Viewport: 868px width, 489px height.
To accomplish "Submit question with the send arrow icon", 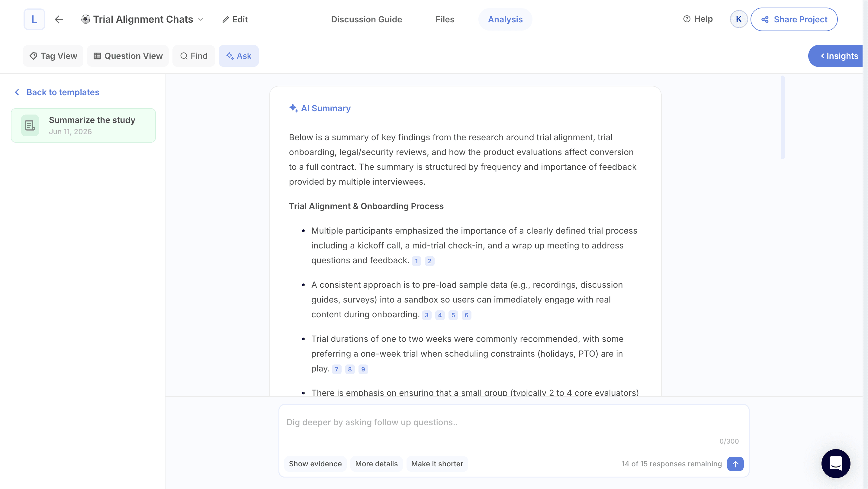I will click(735, 464).
